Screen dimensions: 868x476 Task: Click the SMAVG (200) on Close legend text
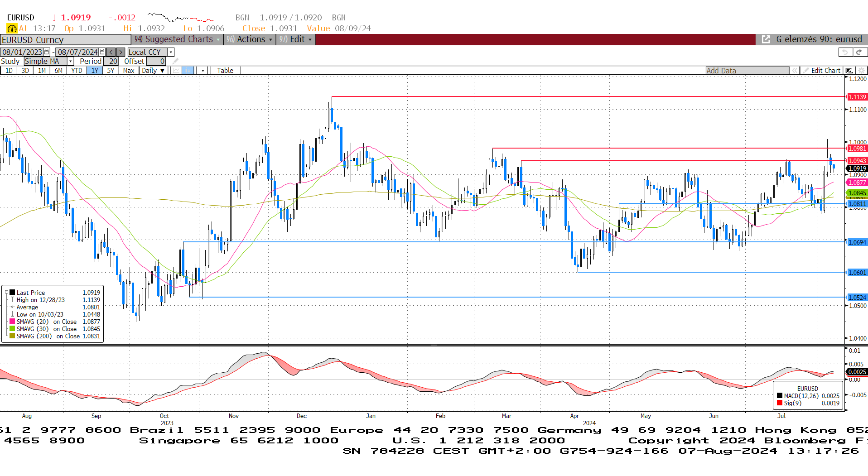(48, 336)
